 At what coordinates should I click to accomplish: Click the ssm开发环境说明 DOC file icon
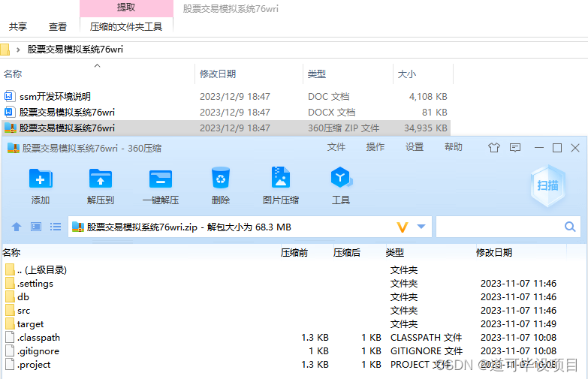[x=9, y=96]
